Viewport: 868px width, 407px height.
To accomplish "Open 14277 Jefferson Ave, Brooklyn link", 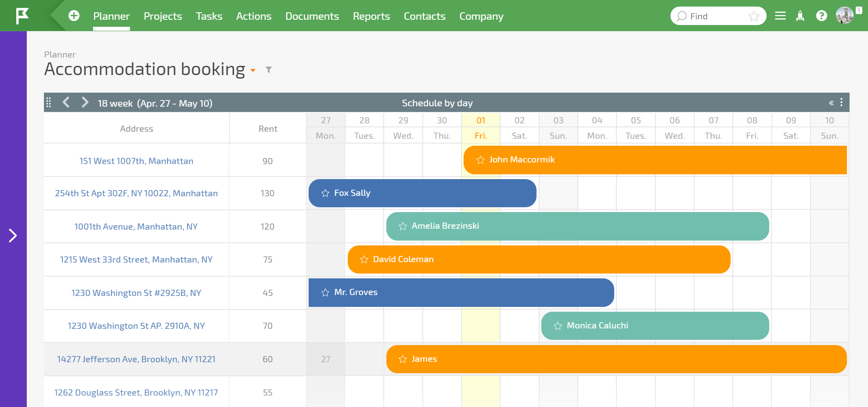I will pyautogui.click(x=136, y=359).
